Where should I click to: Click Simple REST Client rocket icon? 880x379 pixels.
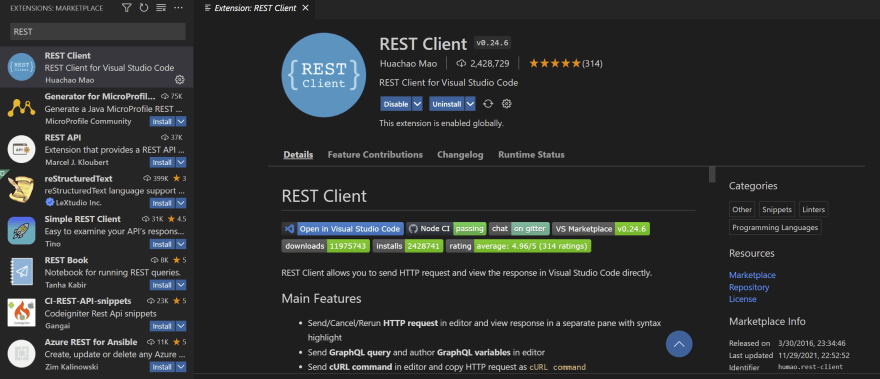pyautogui.click(x=21, y=231)
